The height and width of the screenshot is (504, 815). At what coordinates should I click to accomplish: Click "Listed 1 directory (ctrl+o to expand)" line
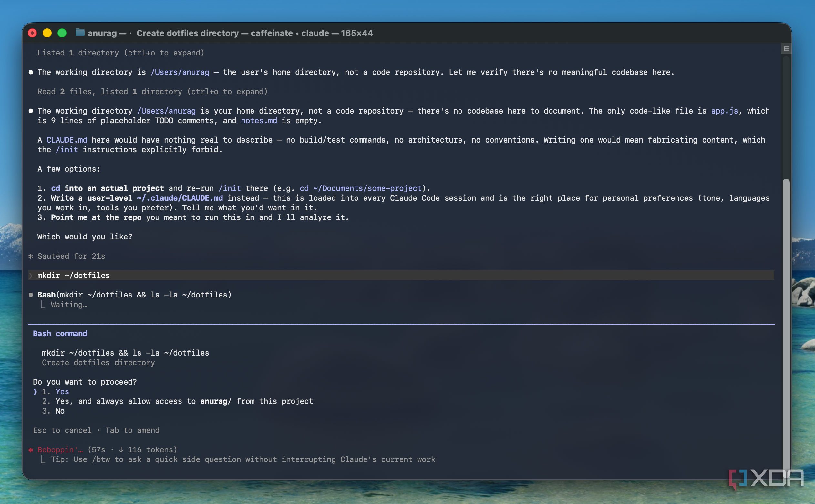point(121,53)
